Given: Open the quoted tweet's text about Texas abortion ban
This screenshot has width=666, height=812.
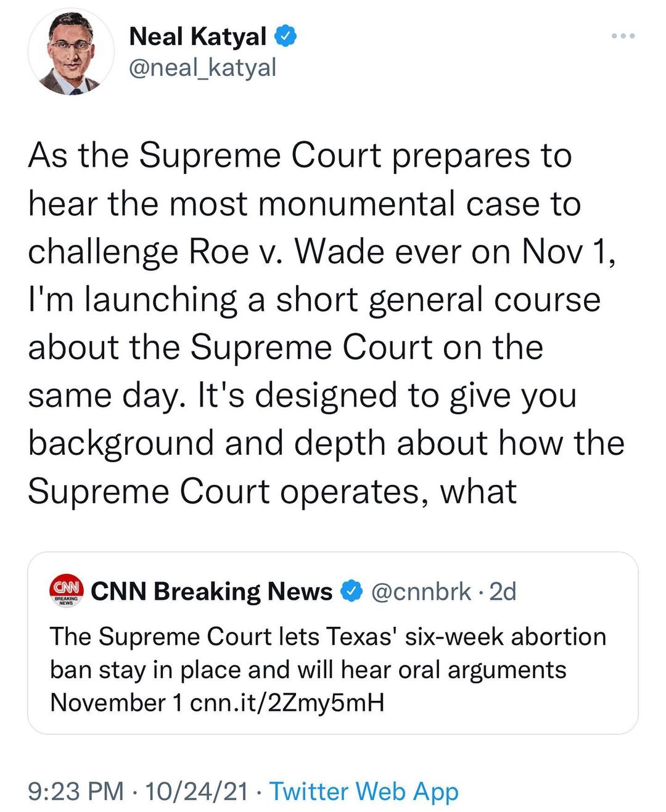Looking at the screenshot, I should pyautogui.click(x=327, y=669).
